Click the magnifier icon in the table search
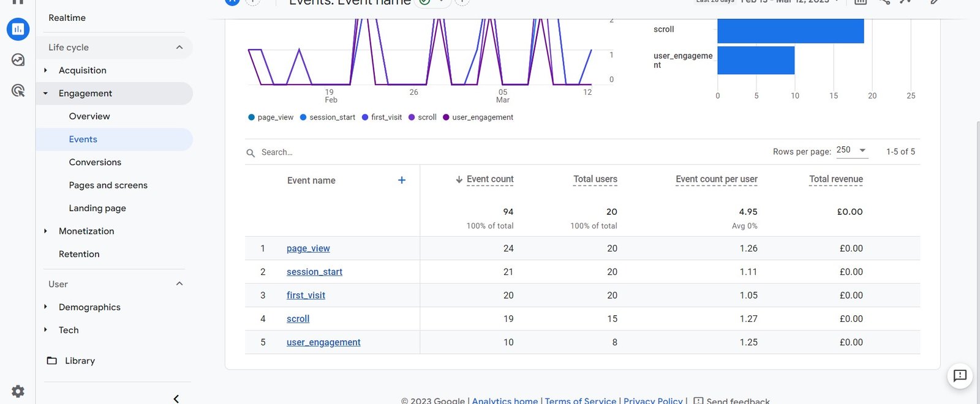This screenshot has width=980, height=404. (x=251, y=153)
